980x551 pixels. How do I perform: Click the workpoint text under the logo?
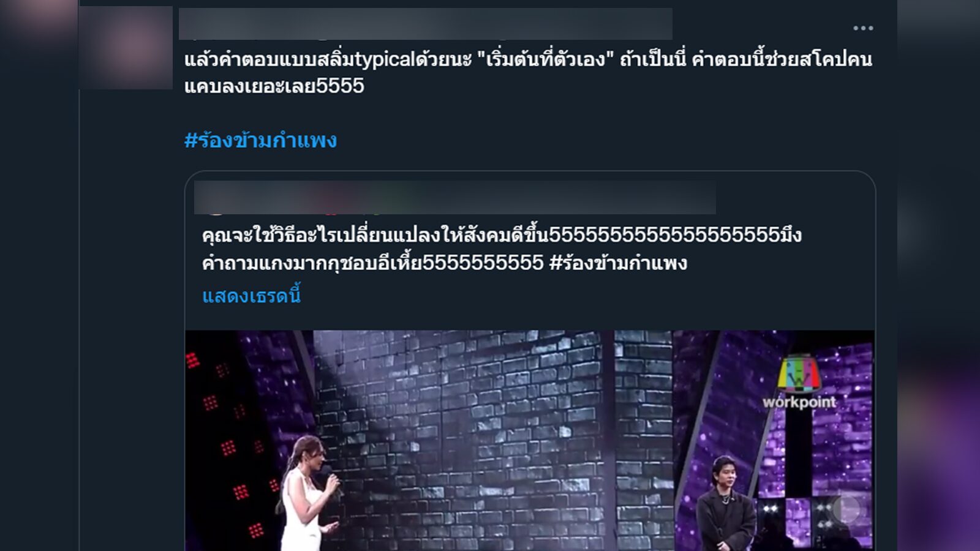(x=799, y=402)
